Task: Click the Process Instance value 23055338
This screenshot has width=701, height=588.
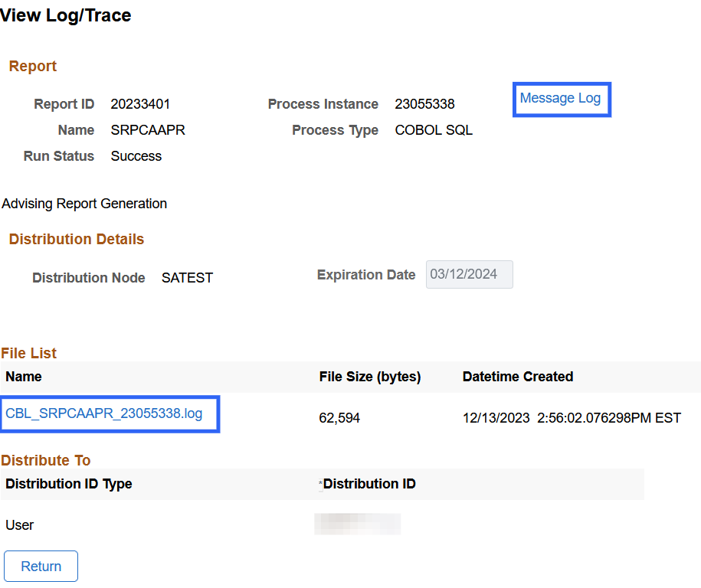Action: pyautogui.click(x=424, y=104)
